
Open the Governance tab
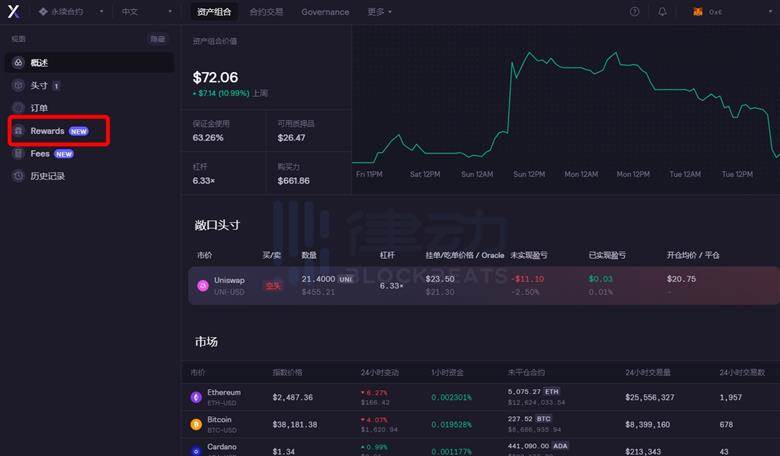[325, 11]
